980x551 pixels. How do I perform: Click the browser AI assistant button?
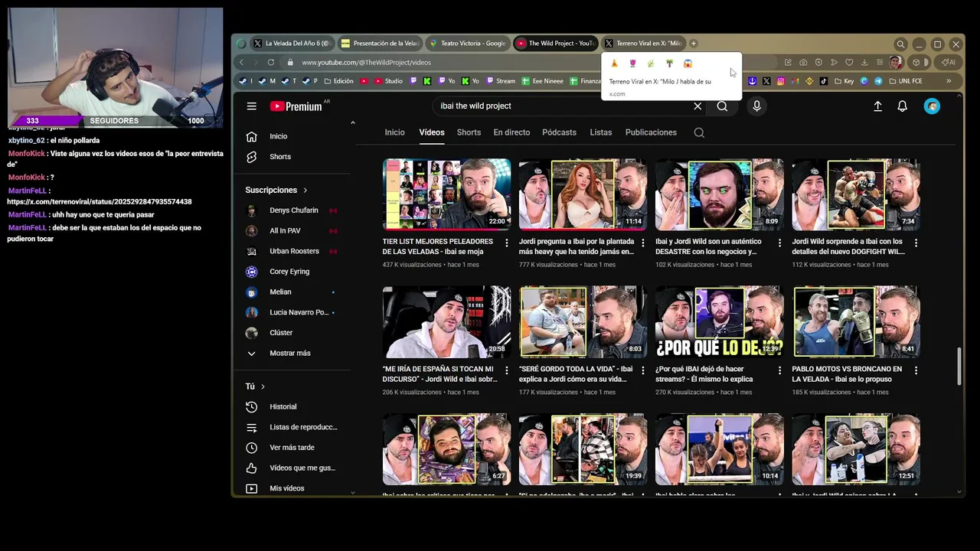click(948, 62)
